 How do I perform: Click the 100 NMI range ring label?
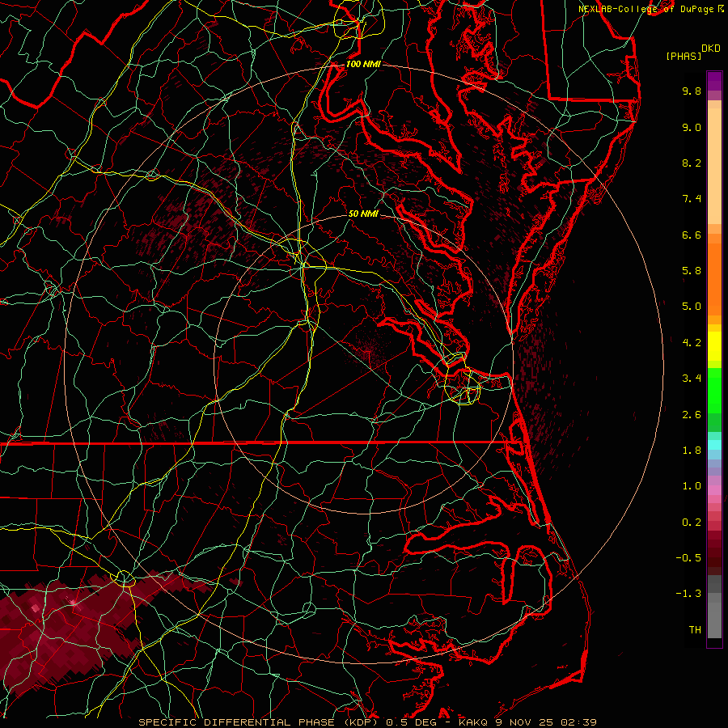click(363, 64)
